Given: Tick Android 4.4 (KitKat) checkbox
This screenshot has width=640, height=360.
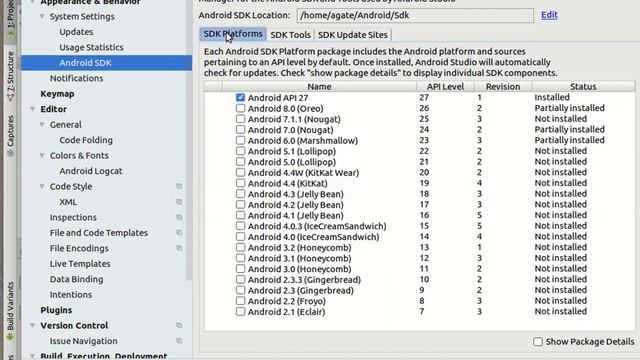Looking at the screenshot, I should (x=240, y=183).
